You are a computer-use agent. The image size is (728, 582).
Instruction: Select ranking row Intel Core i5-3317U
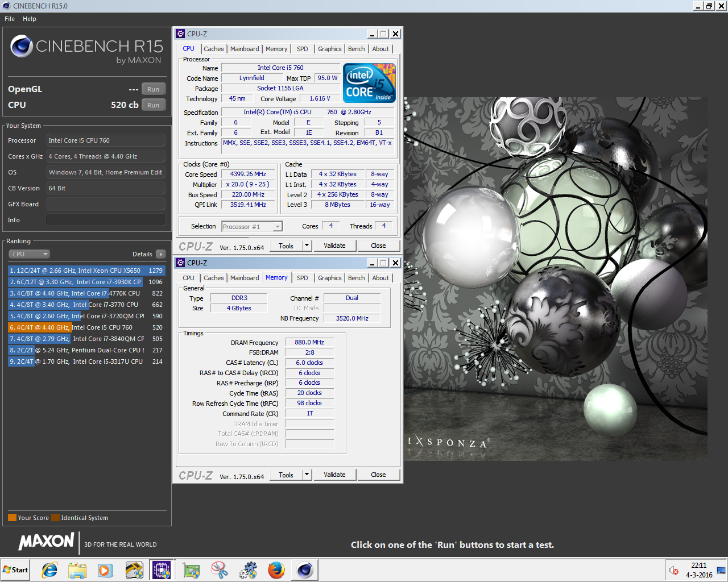point(86,361)
